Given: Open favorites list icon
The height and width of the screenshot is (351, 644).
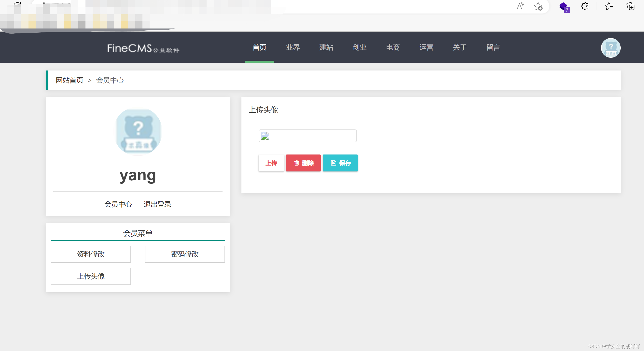Looking at the screenshot, I should pyautogui.click(x=609, y=6).
